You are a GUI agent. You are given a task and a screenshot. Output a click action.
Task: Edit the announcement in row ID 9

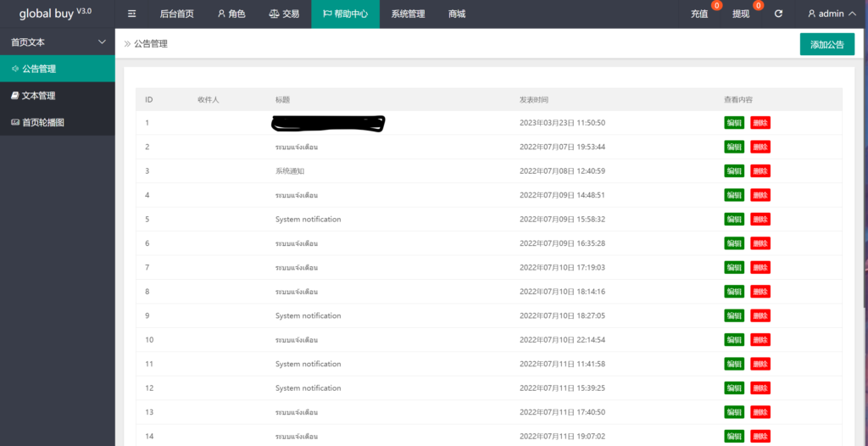(x=734, y=316)
